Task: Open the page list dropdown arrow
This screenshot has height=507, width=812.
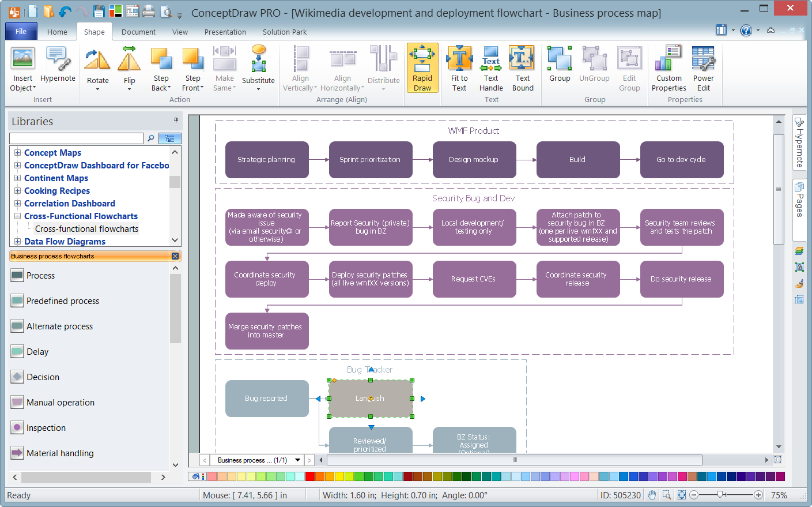Action: (298, 460)
